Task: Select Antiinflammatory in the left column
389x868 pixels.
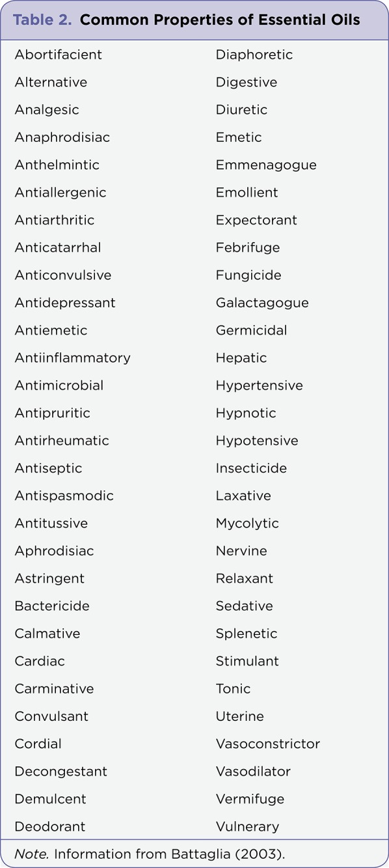Action: click(72, 357)
